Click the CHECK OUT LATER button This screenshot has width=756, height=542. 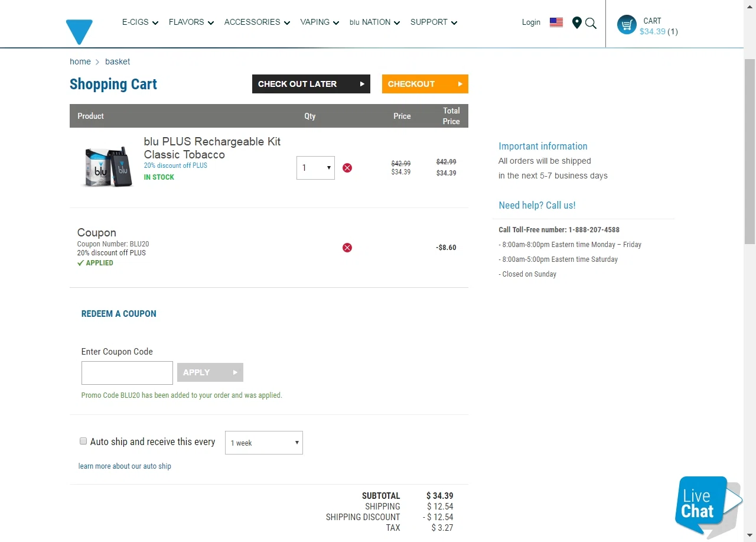311,84
